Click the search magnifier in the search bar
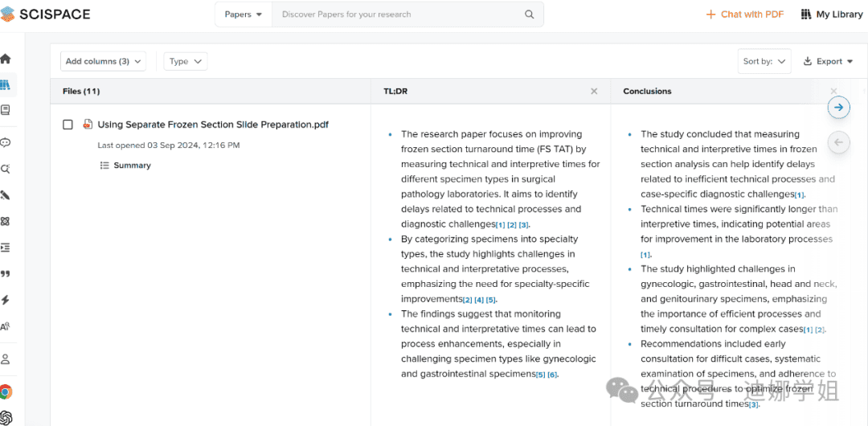868x426 pixels. (x=529, y=14)
